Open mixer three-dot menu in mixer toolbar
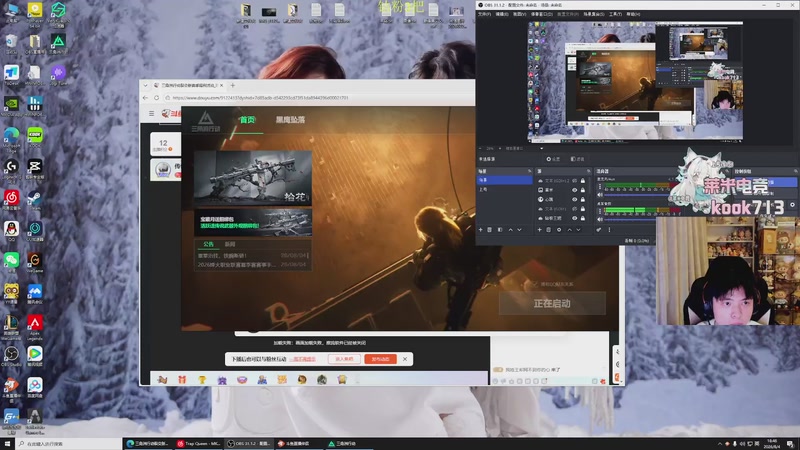 (609, 230)
